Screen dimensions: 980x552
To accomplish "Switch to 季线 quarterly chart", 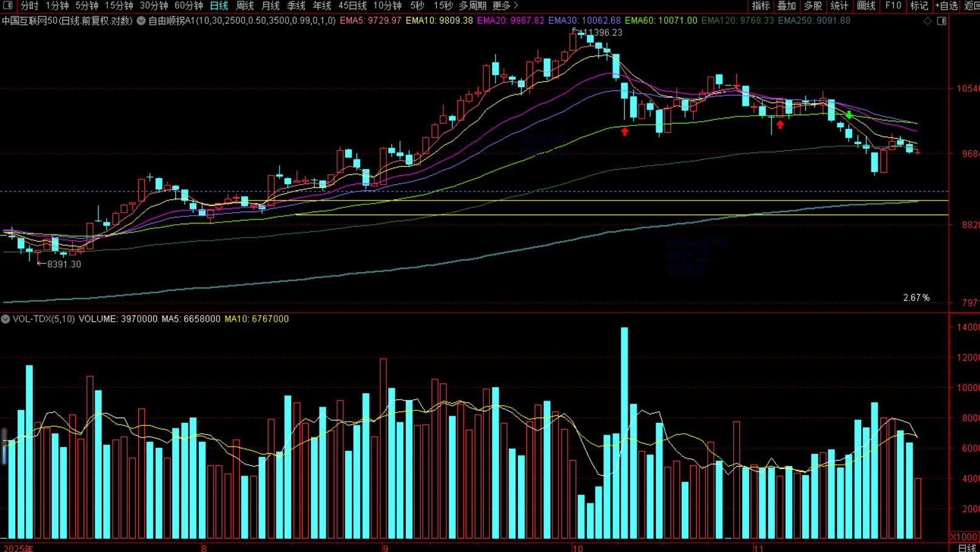I will click(x=296, y=5).
